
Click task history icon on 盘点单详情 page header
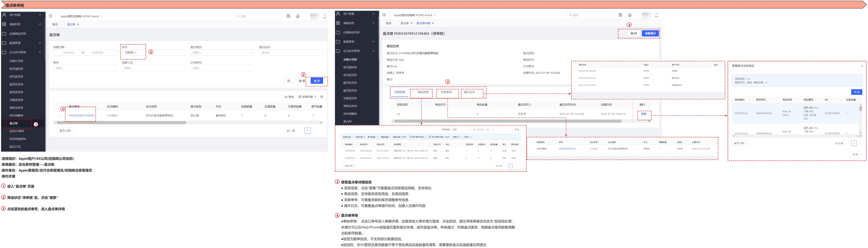pos(620,15)
